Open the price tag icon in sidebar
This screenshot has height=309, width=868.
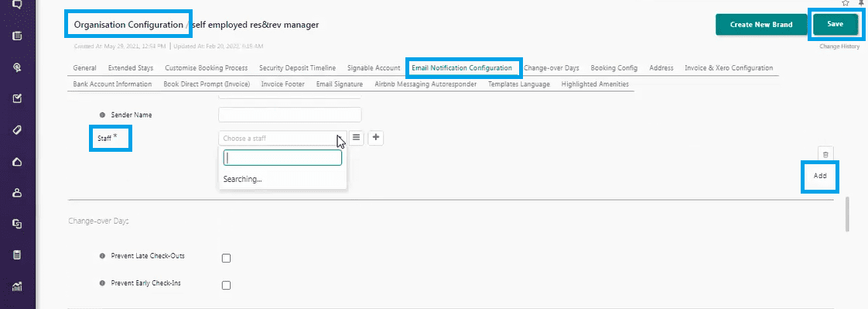tap(17, 130)
